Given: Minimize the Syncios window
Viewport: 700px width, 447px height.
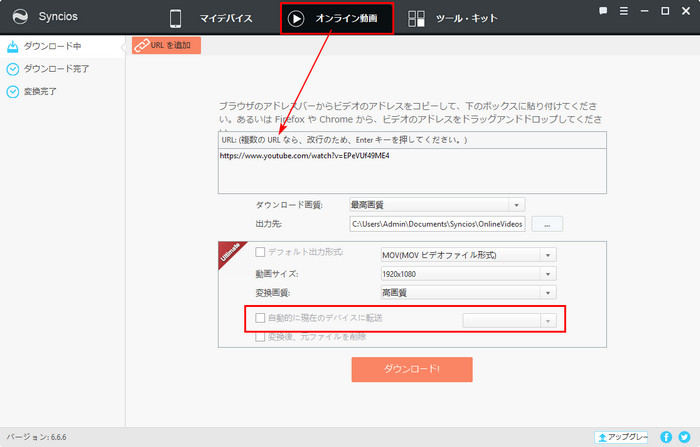Looking at the screenshot, I should tap(644, 11).
